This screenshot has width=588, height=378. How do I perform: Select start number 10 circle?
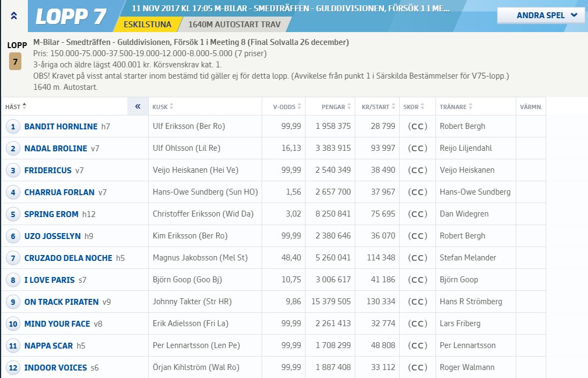coord(13,324)
